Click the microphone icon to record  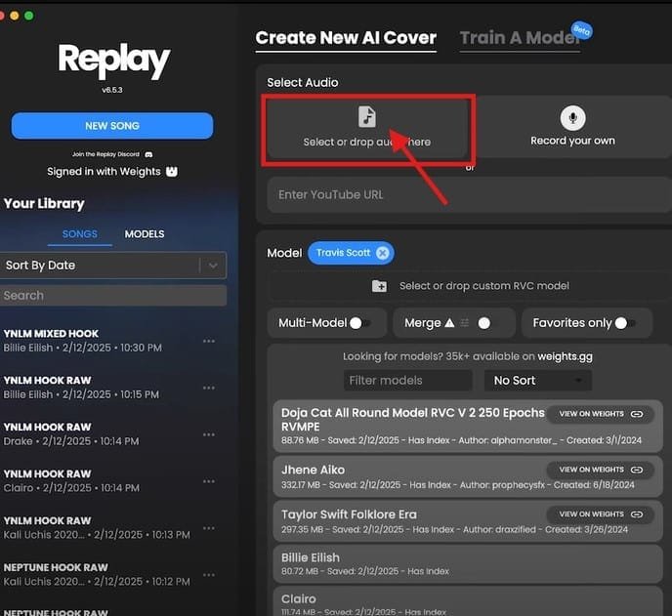coord(572,118)
